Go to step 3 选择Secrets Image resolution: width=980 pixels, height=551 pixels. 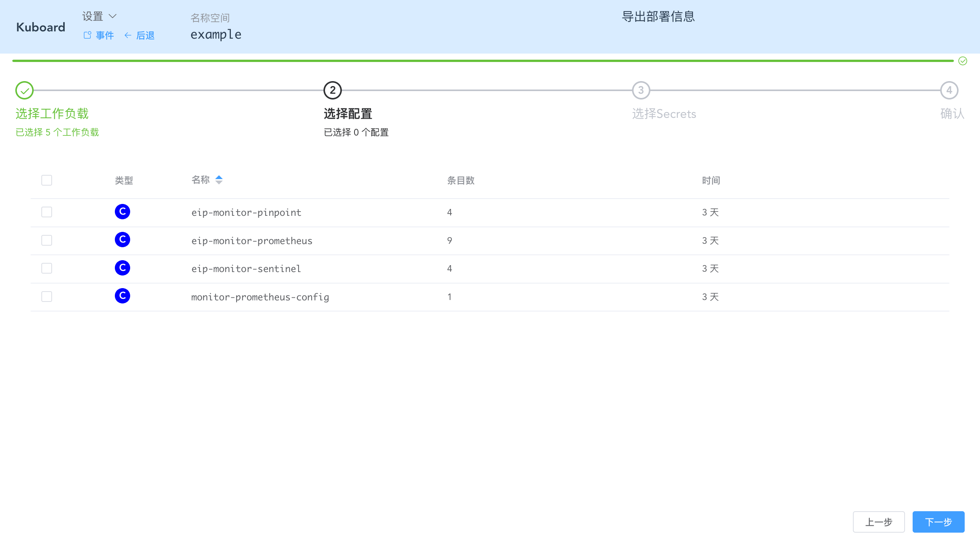640,91
